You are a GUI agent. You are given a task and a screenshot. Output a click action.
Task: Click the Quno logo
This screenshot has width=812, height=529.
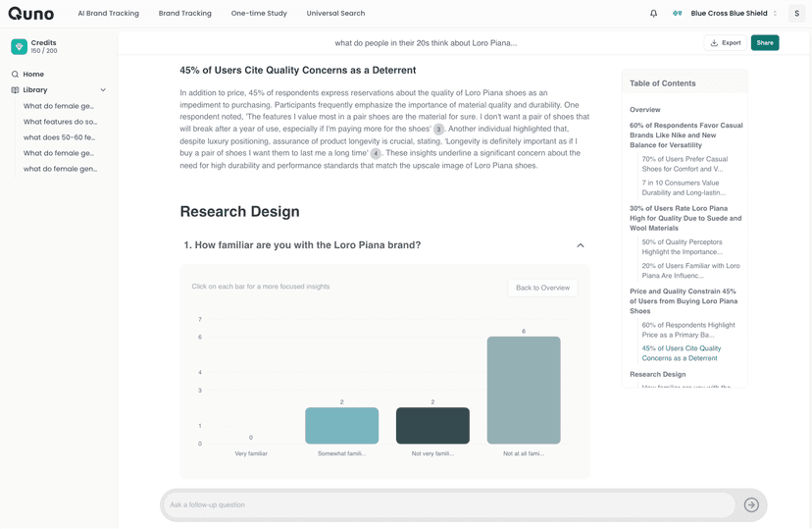click(x=31, y=14)
